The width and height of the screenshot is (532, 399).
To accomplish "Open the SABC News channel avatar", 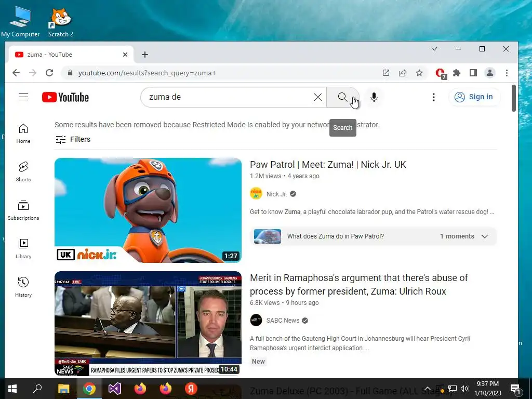I will pos(256,320).
